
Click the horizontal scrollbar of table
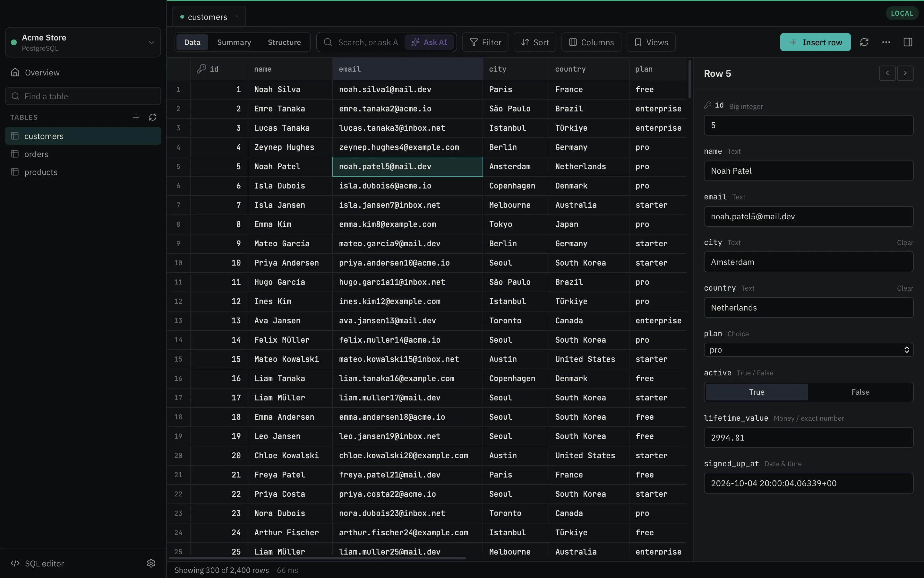tap(317, 558)
